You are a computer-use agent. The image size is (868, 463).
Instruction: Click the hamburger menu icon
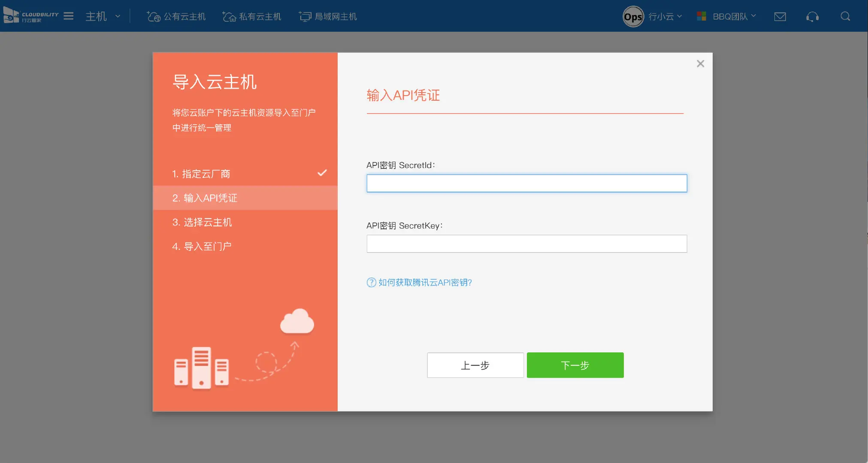pyautogui.click(x=69, y=16)
